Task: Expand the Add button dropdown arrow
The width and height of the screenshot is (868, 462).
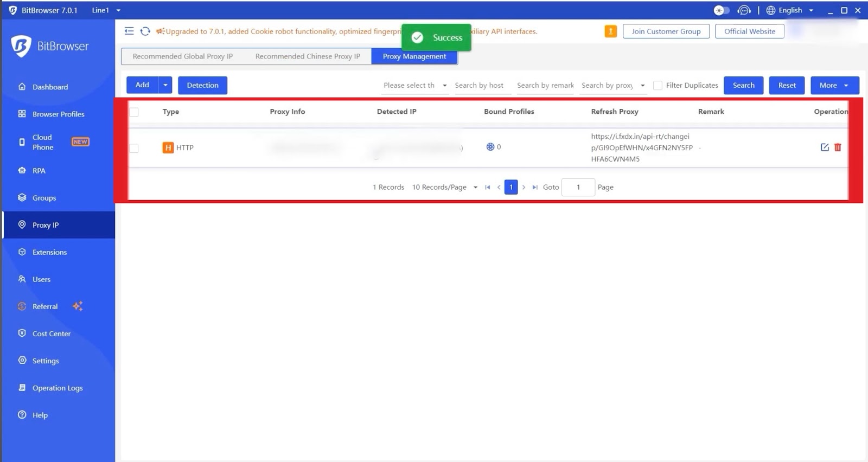Action: click(x=165, y=85)
